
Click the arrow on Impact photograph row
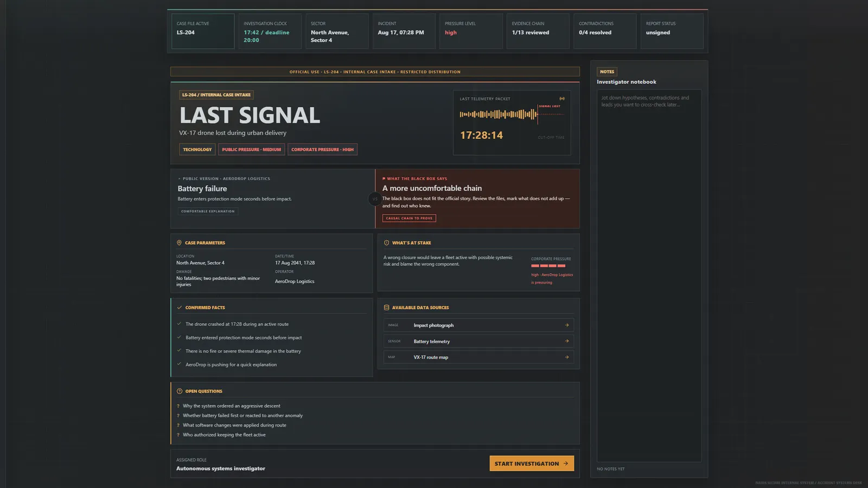(x=567, y=325)
